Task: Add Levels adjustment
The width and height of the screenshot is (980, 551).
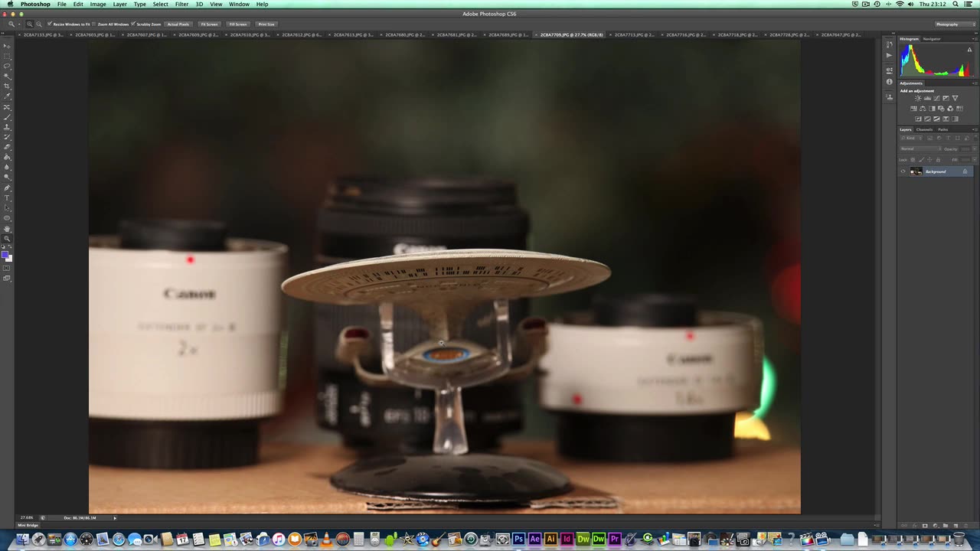Action: (x=927, y=98)
